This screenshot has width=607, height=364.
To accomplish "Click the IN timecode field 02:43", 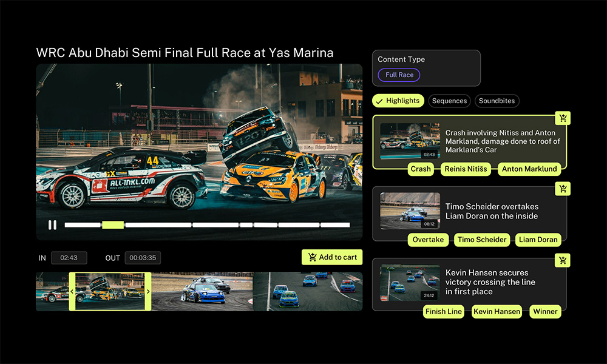I will (x=69, y=258).
